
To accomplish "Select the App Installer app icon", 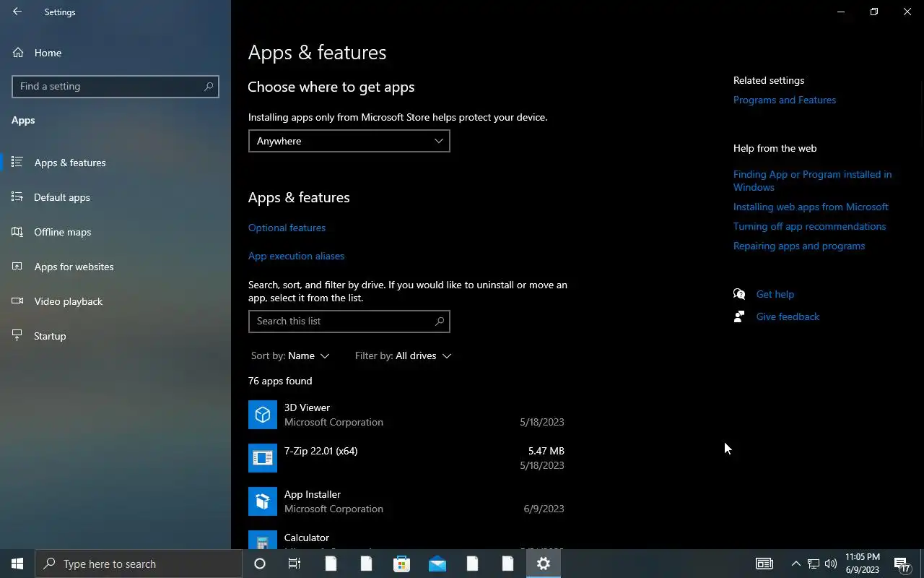I will click(263, 501).
